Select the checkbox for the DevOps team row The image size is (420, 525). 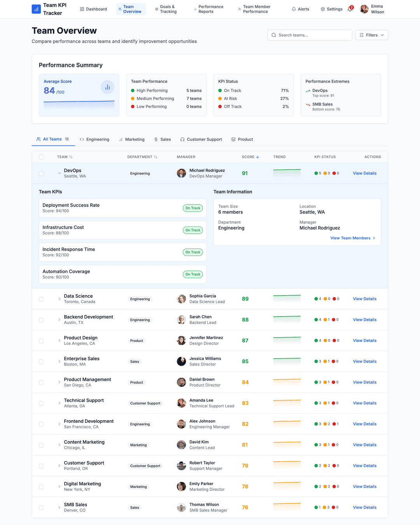tap(41, 173)
